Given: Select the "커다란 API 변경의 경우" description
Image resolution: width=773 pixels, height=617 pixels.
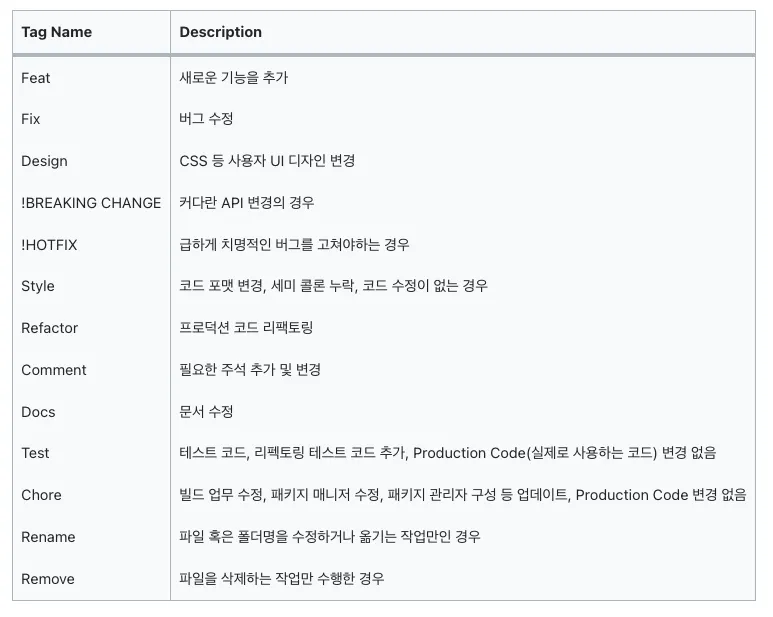Looking at the screenshot, I should (x=247, y=203).
